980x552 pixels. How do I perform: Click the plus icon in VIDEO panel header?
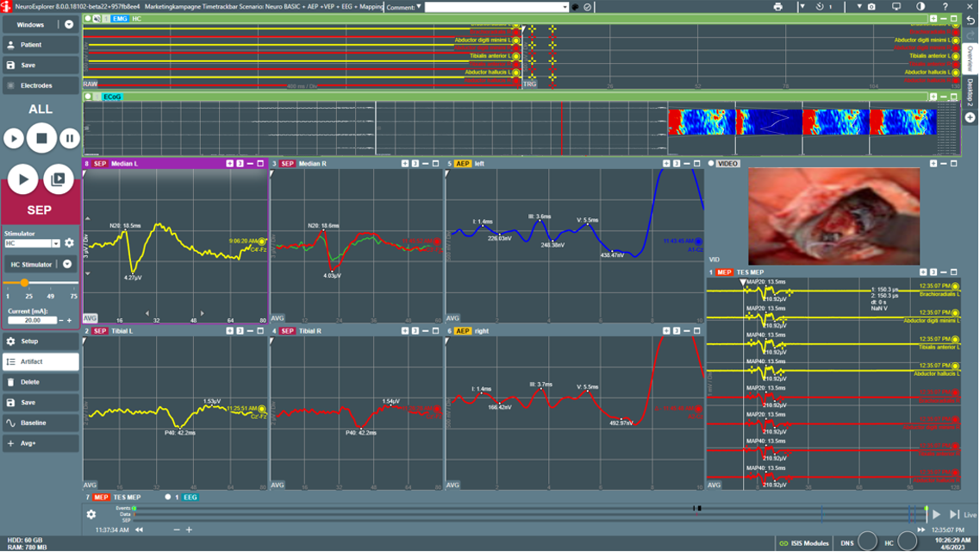[933, 164]
